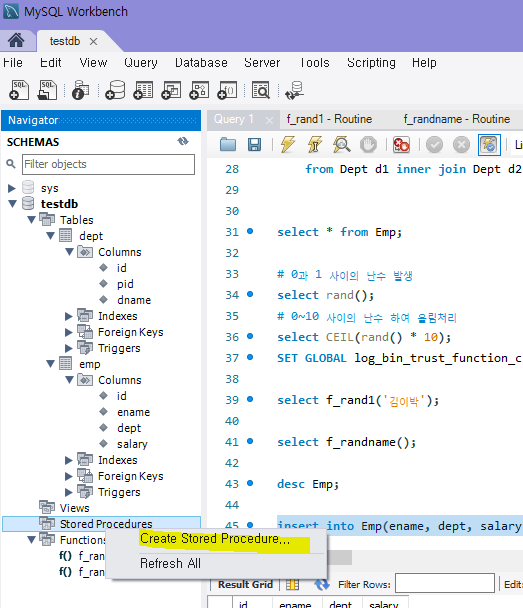
Task: Open the Reconnect to DBMS icon
Action: coord(294,90)
